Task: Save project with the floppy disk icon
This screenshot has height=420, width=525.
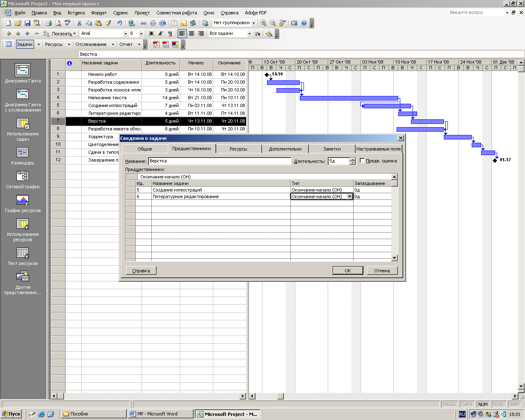Action: tap(27, 23)
